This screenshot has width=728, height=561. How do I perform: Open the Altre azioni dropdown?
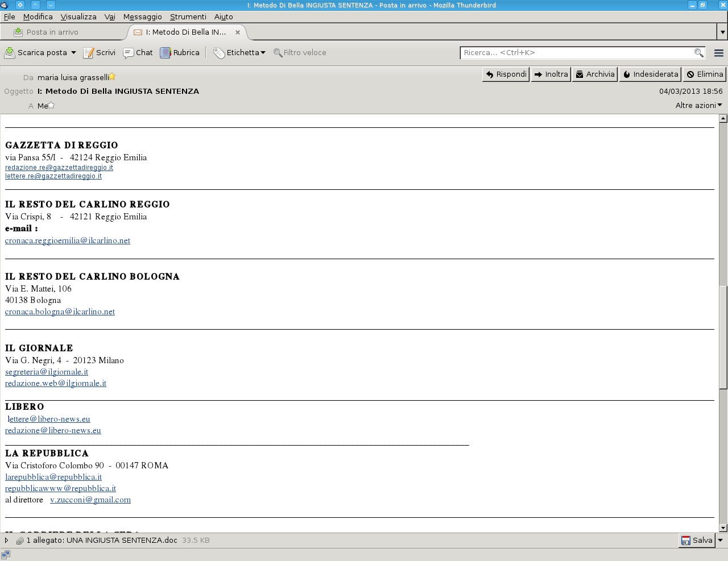[698, 105]
